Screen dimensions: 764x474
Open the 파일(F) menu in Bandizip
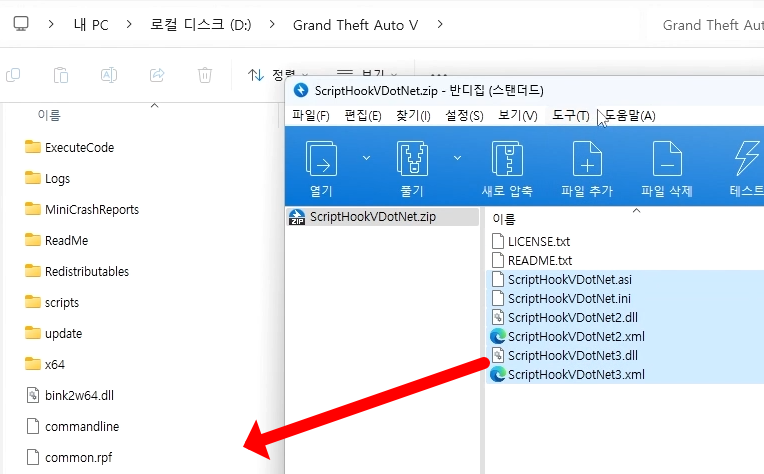click(311, 116)
